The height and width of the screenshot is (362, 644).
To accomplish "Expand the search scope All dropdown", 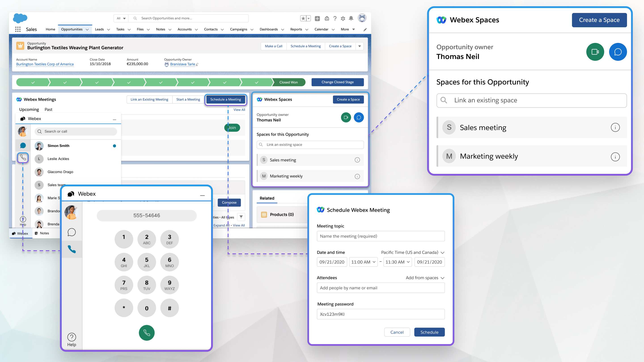I will click(x=121, y=18).
